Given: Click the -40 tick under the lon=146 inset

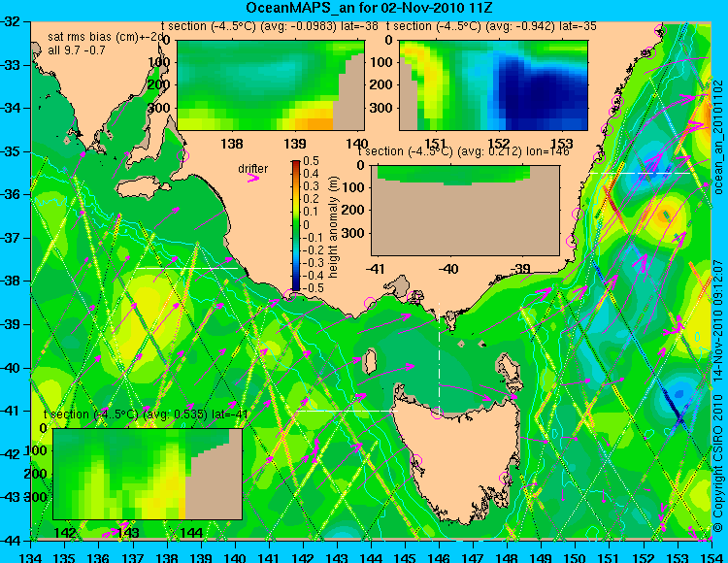Looking at the screenshot, I should (x=448, y=269).
